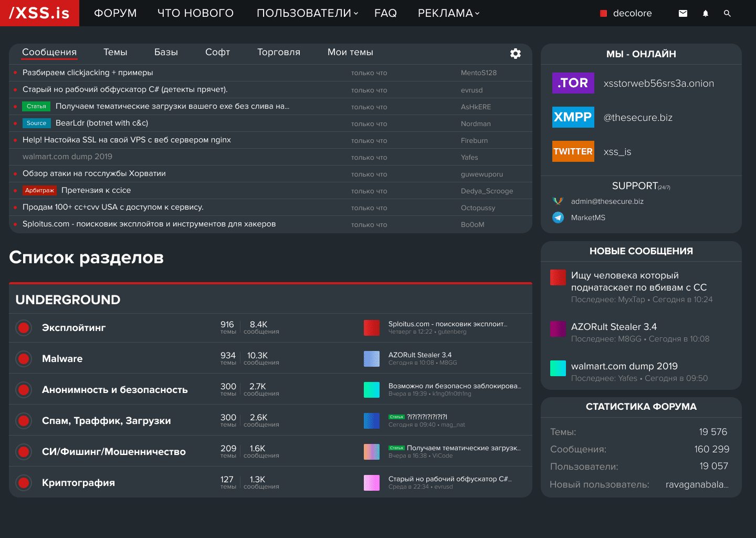
Task: Click the /XSS.is site logo
Action: 39,13
